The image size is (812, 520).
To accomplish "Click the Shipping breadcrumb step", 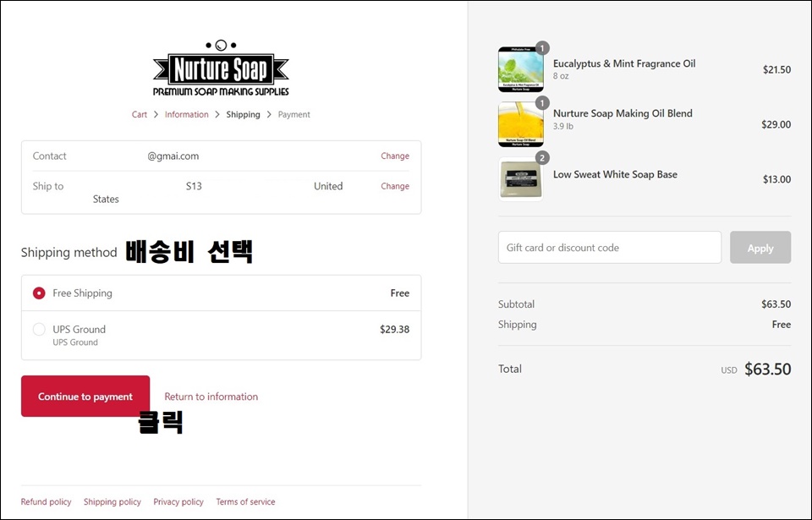I will tap(243, 114).
